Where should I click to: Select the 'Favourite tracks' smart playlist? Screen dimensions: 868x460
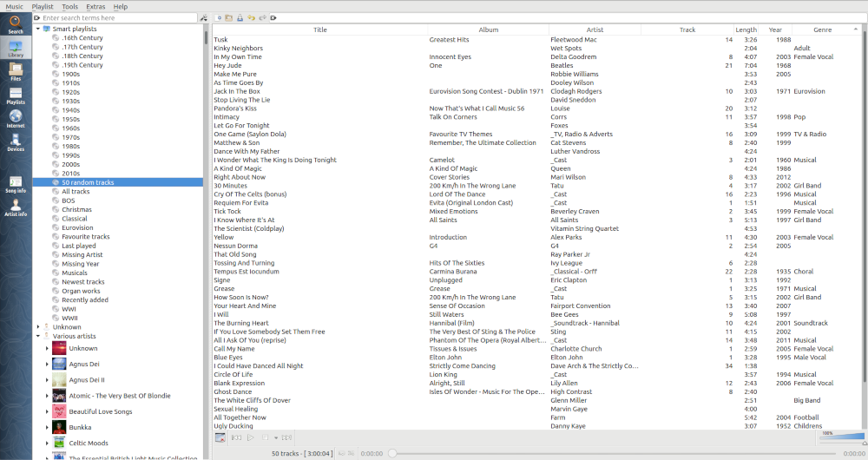[86, 237]
